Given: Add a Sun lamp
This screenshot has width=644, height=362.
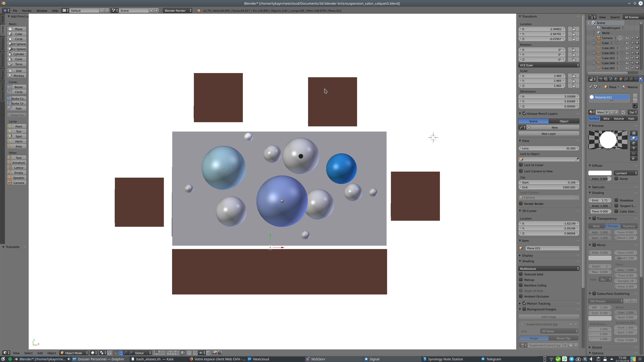Looking at the screenshot, I should 17,131.
